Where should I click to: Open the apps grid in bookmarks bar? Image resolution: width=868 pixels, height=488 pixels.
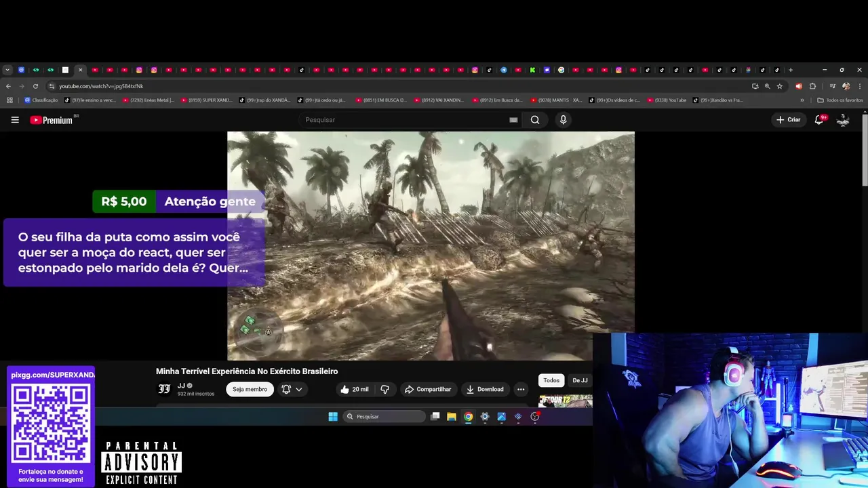click(x=9, y=100)
